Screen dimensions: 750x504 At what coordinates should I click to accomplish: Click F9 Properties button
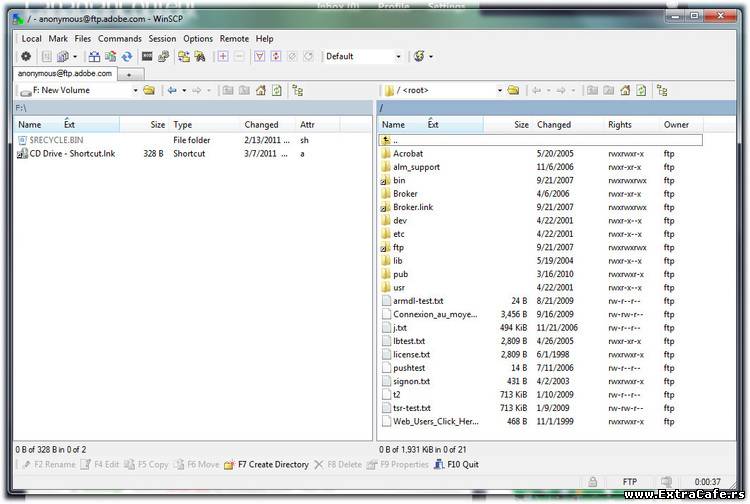coord(397,465)
